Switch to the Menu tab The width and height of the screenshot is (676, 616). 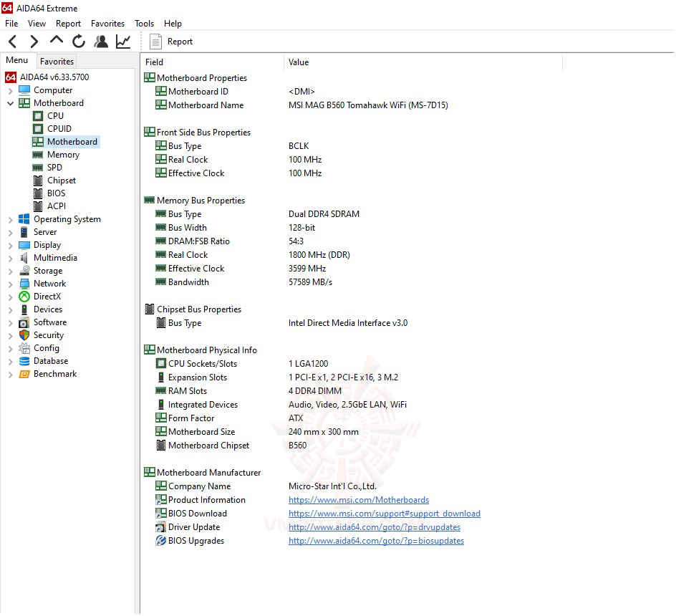[x=16, y=60]
